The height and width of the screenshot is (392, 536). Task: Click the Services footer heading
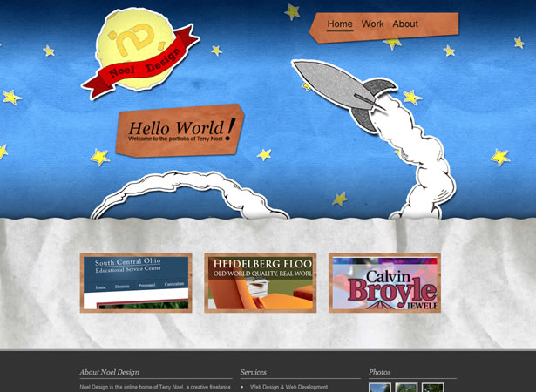point(254,372)
